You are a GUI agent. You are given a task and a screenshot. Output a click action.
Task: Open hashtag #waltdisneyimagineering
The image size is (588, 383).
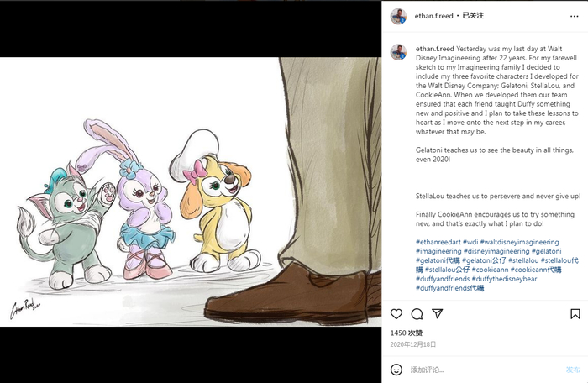(x=519, y=242)
